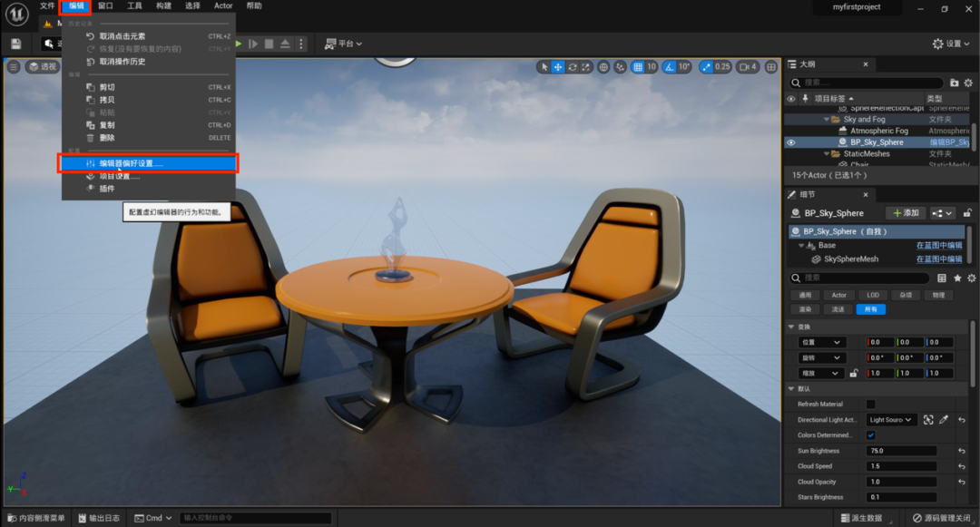The image size is (980, 527).
Task: Hide BP_Sky_Sphere using its eye icon
Action: [x=790, y=142]
